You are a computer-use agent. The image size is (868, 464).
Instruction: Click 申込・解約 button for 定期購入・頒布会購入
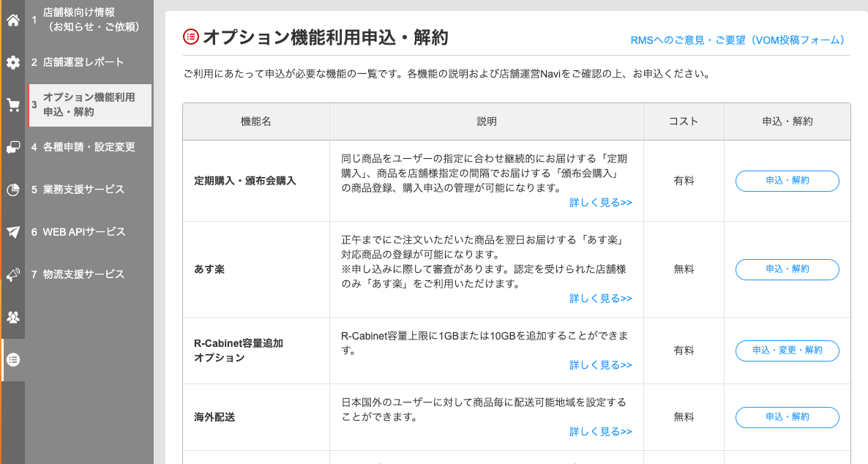tap(787, 181)
